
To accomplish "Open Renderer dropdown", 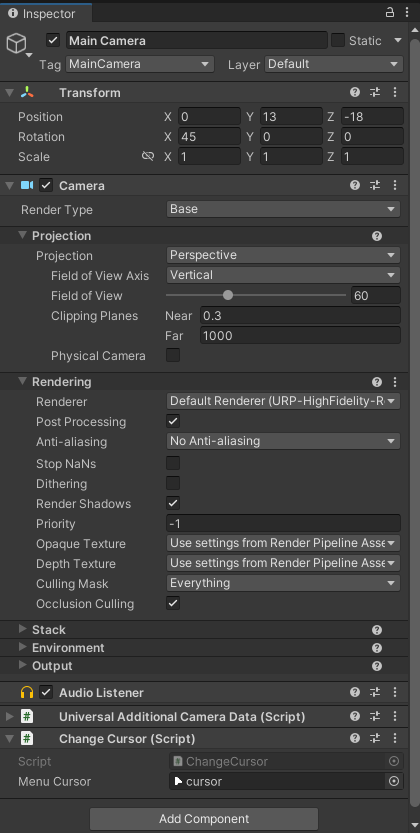I will 284,401.
